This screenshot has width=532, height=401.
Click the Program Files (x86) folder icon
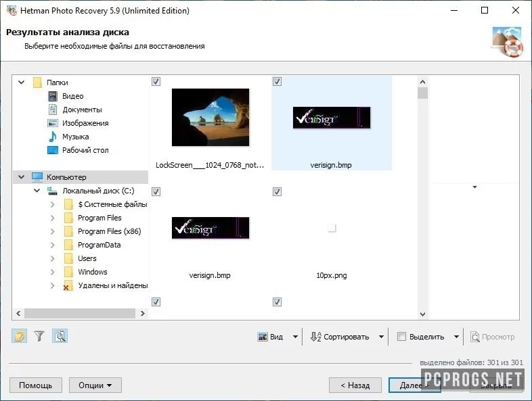click(x=68, y=231)
